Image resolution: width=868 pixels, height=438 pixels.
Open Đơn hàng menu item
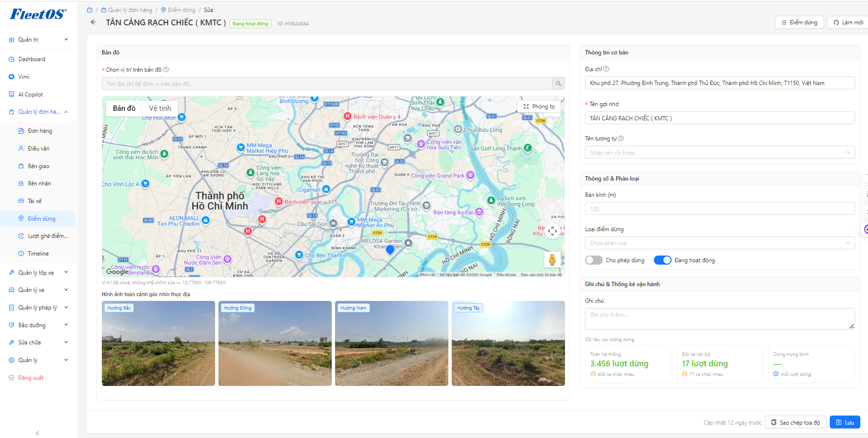tap(38, 131)
